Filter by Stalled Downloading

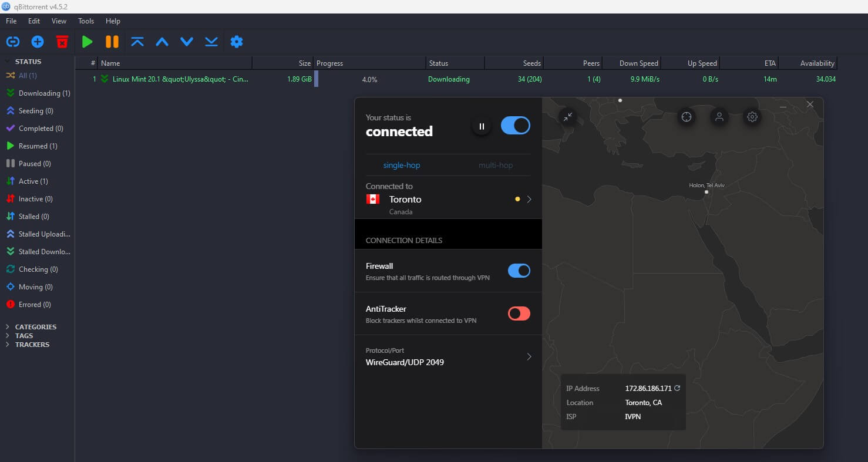tap(38, 252)
